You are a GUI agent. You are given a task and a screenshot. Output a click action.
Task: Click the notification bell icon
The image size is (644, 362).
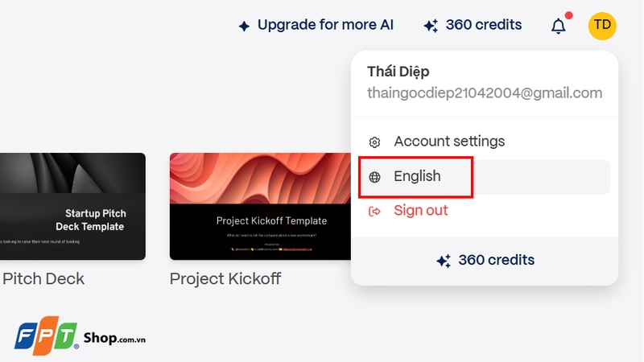[x=558, y=27]
